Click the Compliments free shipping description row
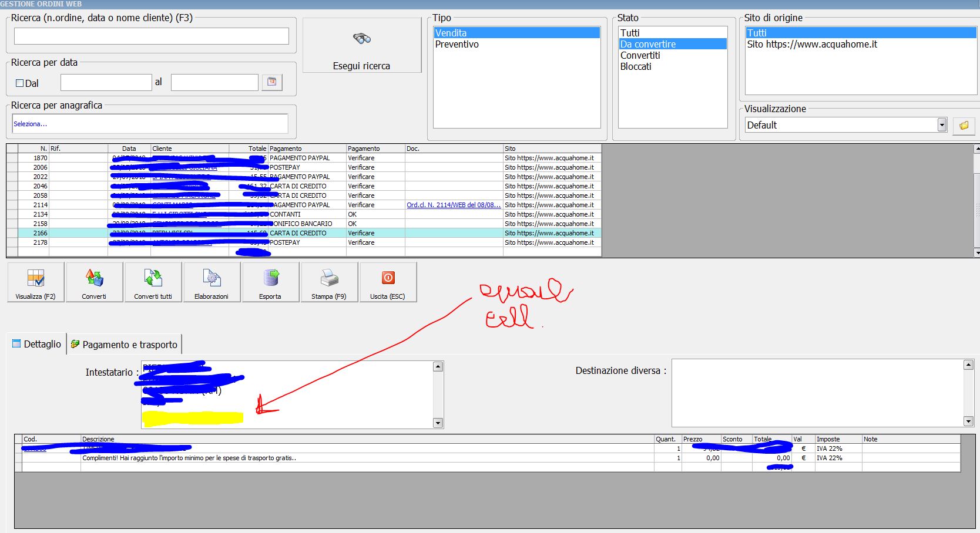This screenshot has width=980, height=533. [367, 458]
